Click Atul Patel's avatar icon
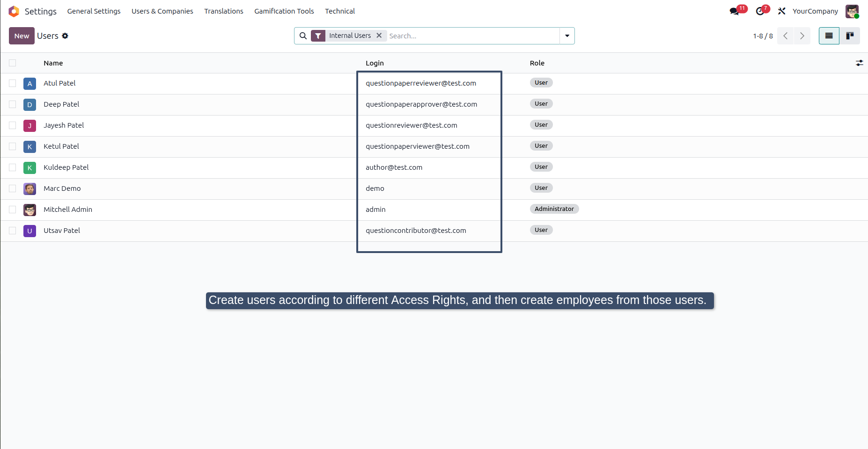 tap(29, 84)
